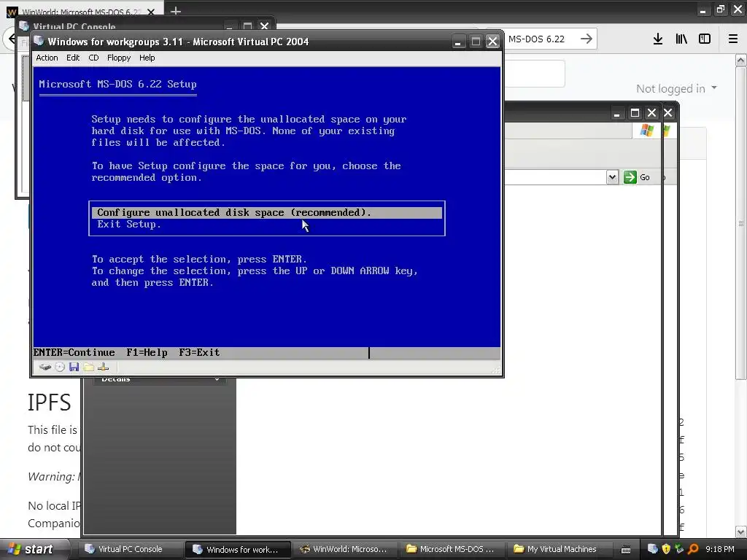Click 'Microsoft MS-DOS 6.22 Setup' heading
747x560 pixels.
click(x=117, y=85)
